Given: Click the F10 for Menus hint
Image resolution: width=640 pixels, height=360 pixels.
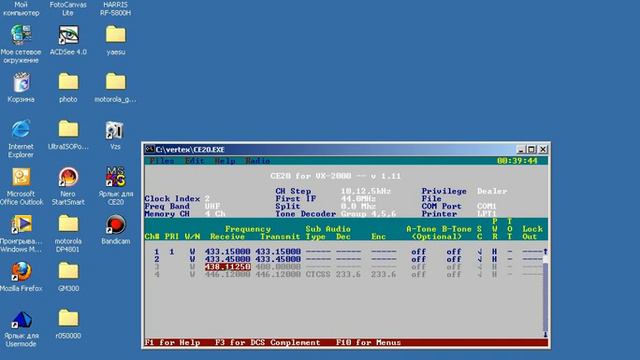Looking at the screenshot, I should point(368,342).
